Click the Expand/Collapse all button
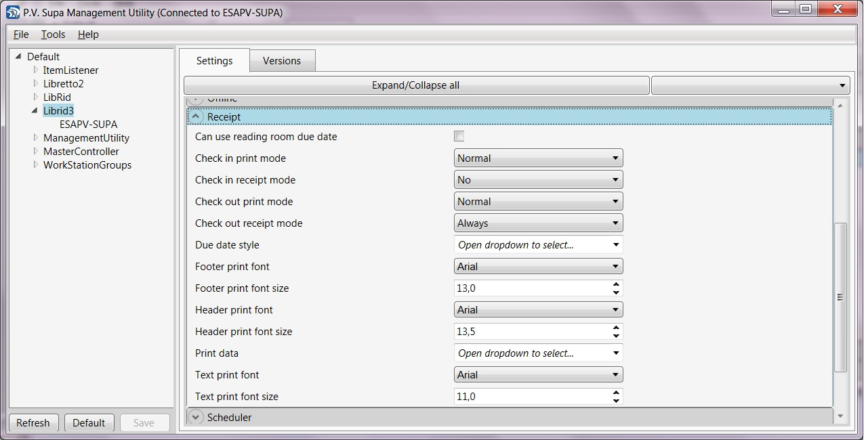 (x=415, y=85)
